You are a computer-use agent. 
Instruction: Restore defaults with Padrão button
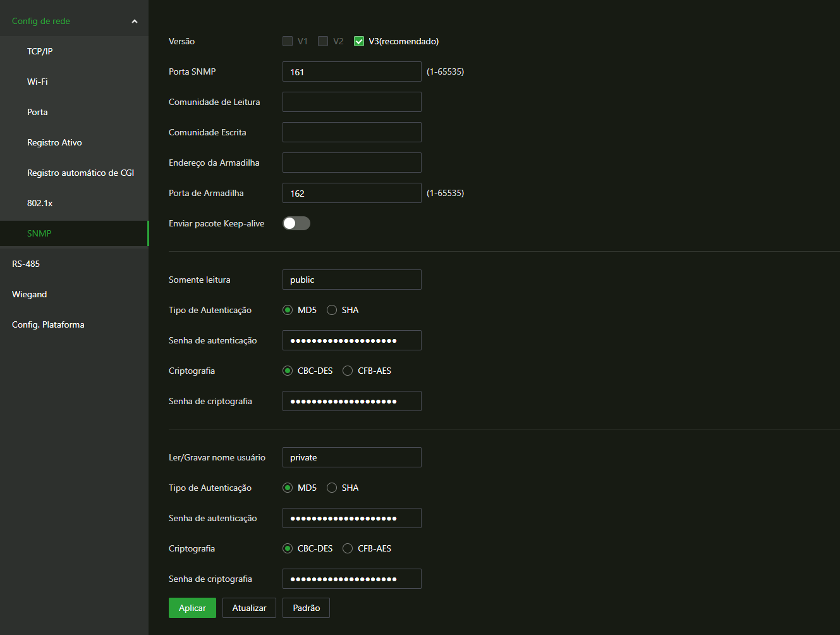306,608
